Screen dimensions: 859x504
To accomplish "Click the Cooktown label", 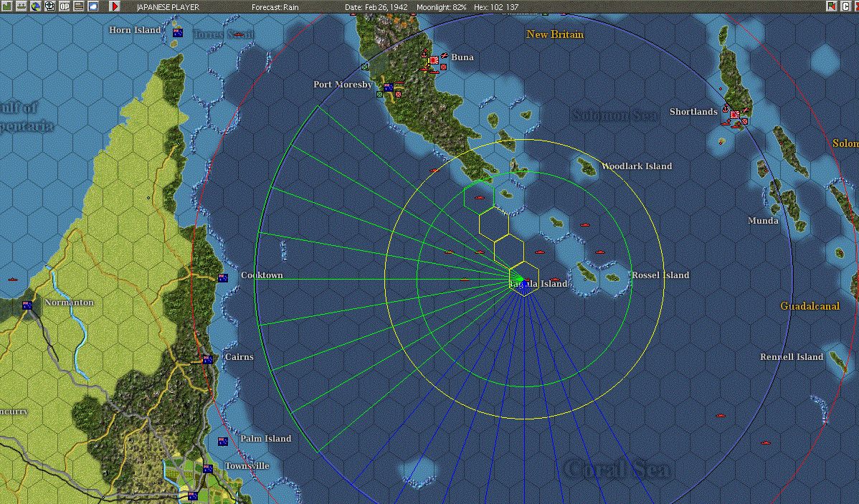I will tap(262, 275).
